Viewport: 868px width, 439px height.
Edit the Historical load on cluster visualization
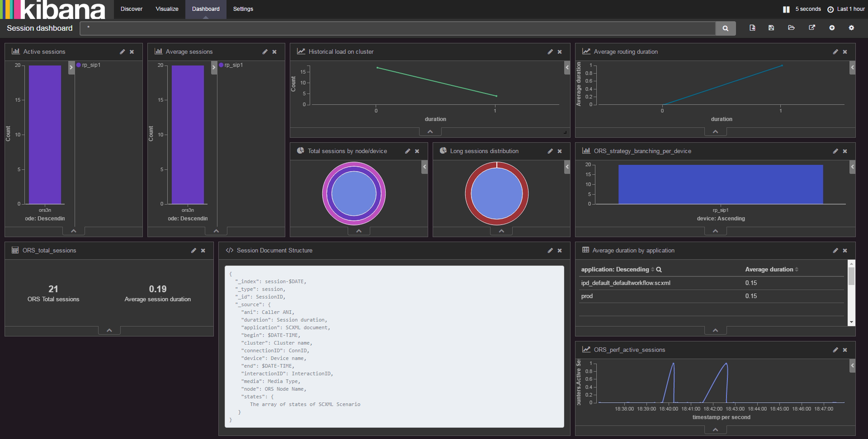point(550,52)
